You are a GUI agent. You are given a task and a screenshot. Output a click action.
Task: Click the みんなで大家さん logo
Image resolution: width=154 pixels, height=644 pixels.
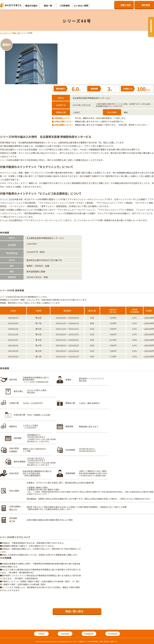tap(11, 5)
